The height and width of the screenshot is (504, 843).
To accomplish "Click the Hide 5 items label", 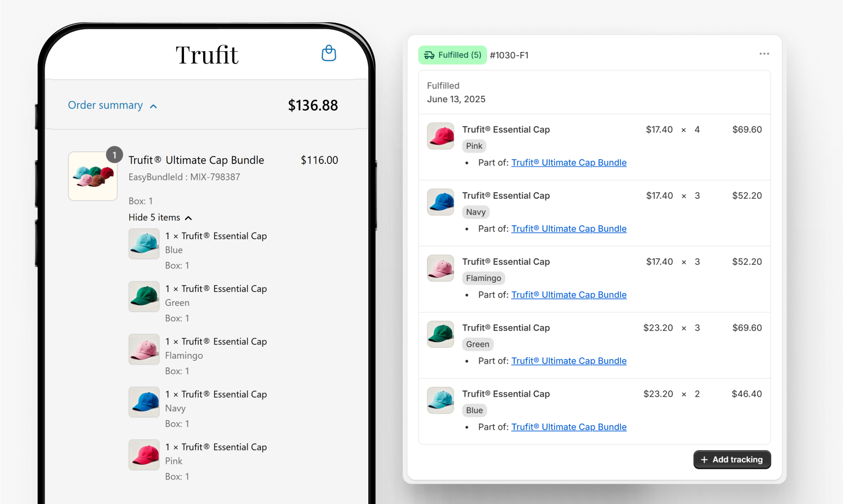I will [x=154, y=217].
